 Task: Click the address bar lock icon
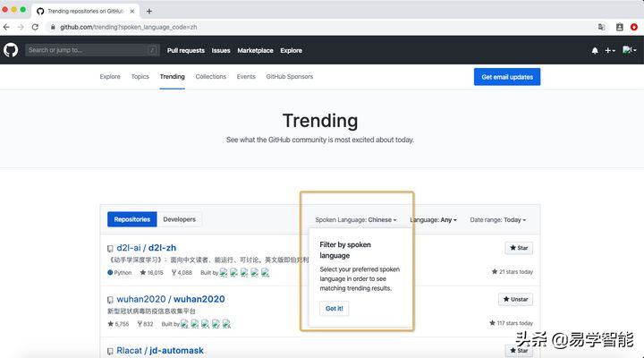click(x=53, y=27)
